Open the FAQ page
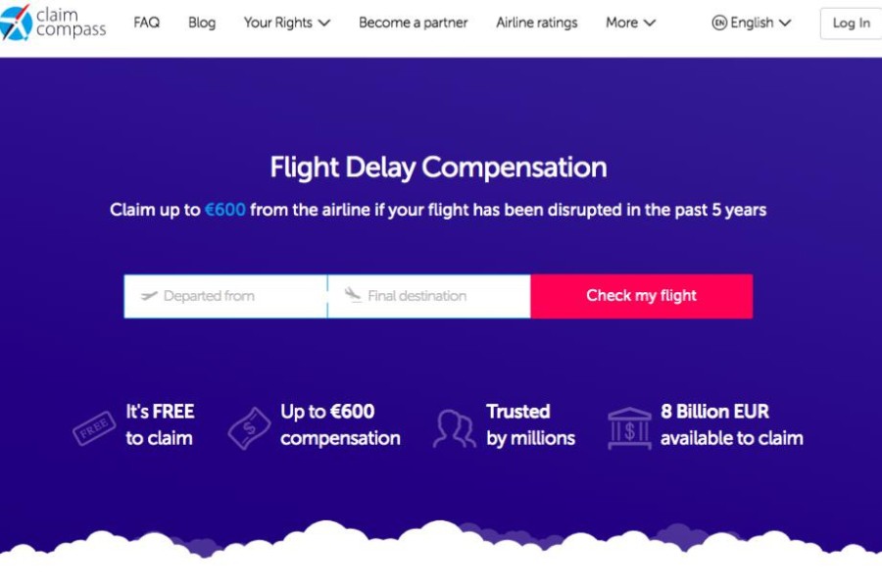The height and width of the screenshot is (588, 882). pos(146,23)
